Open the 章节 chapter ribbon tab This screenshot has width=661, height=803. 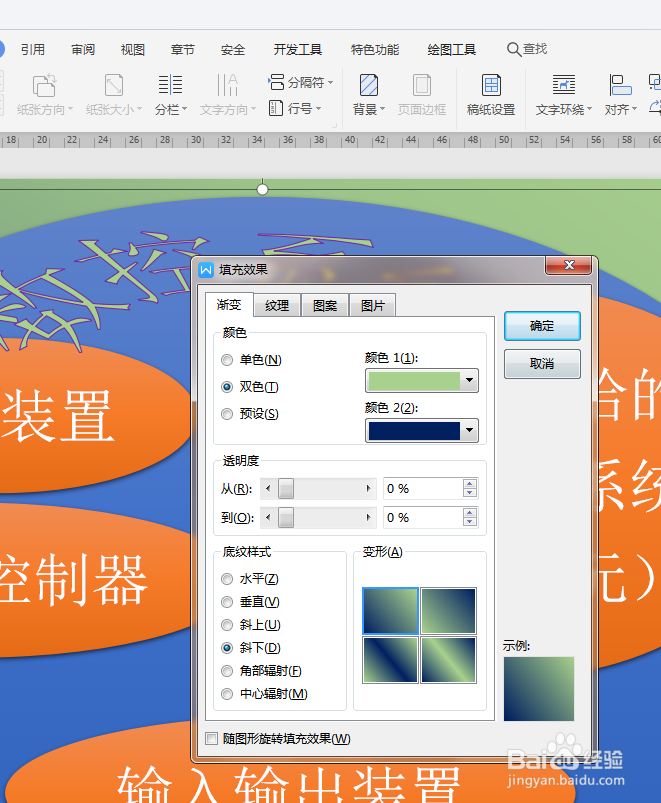point(183,50)
